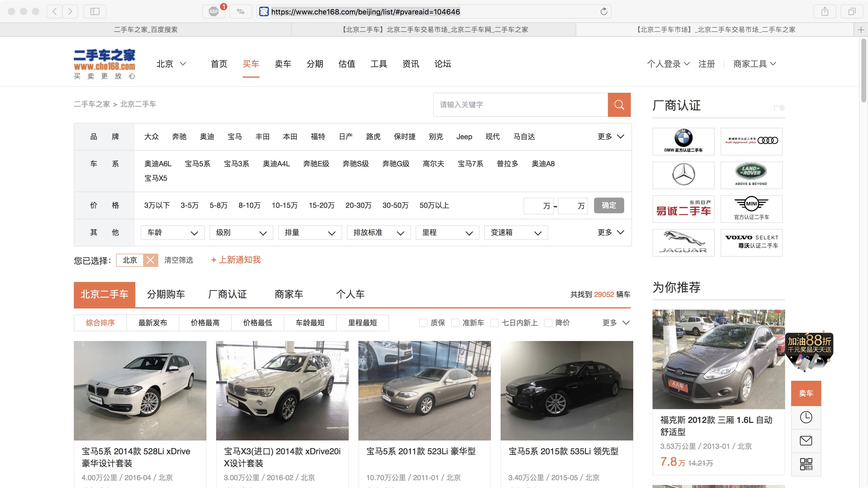Expand the 变速箱 gearbox dropdown
Screen dimensions: 868x488
pos(516,233)
